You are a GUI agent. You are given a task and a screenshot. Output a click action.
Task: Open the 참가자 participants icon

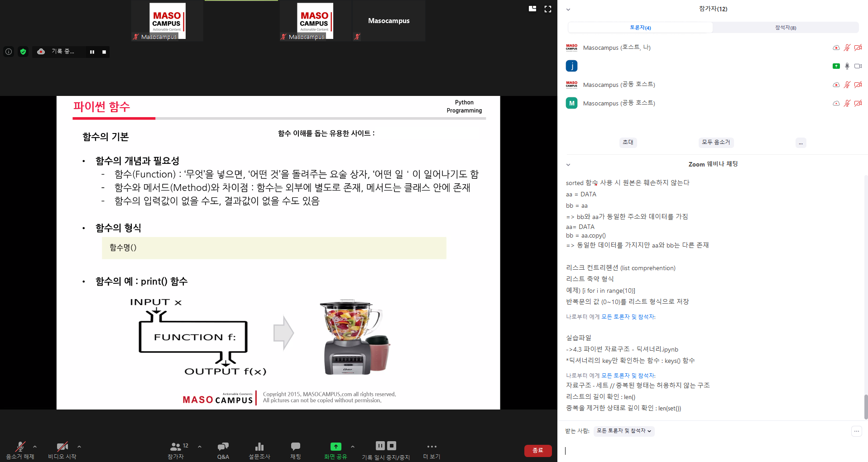coord(175,447)
